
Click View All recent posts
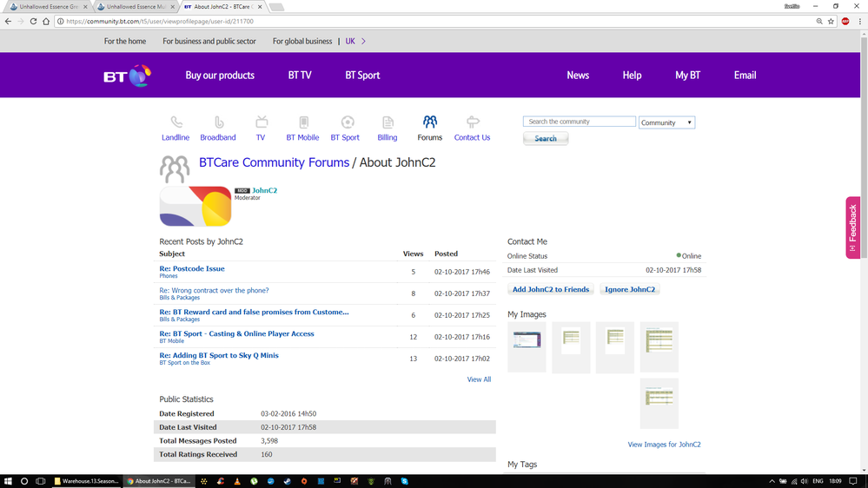click(479, 379)
